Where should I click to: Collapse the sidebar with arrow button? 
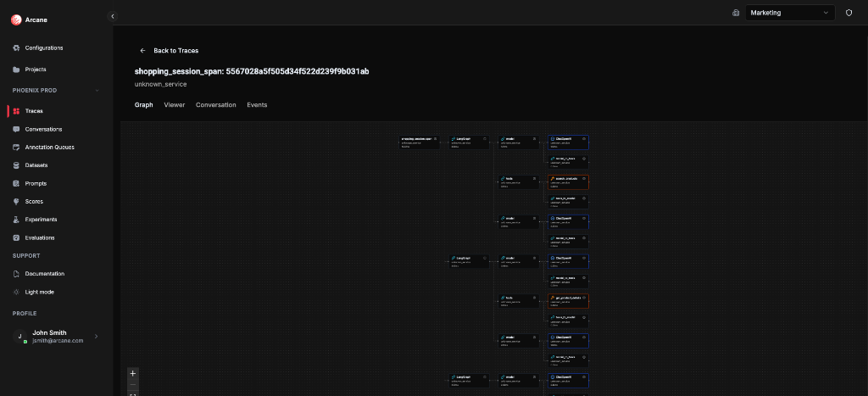[x=113, y=16]
